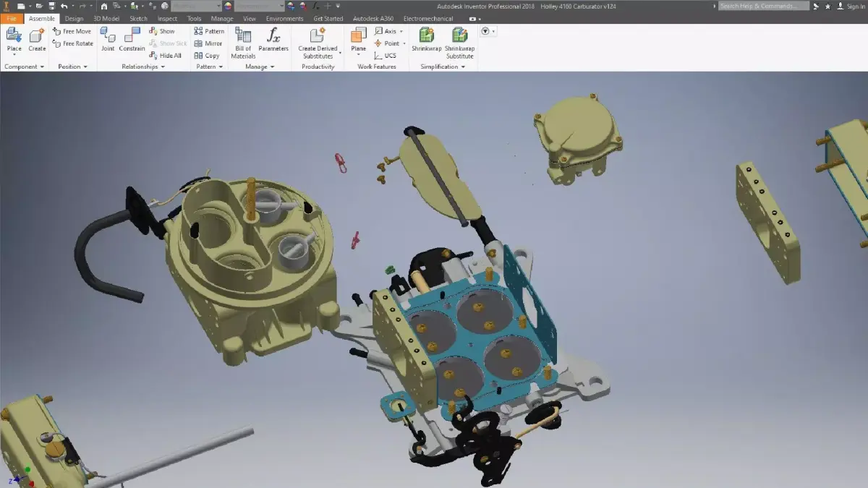Open the Autodesk A360 tab
This screenshot has height=488, width=868.
click(373, 19)
